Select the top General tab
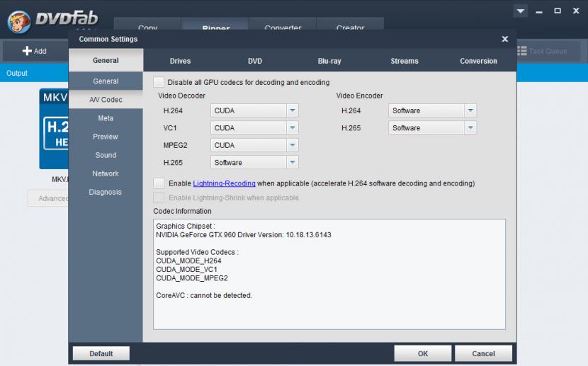 tap(106, 60)
